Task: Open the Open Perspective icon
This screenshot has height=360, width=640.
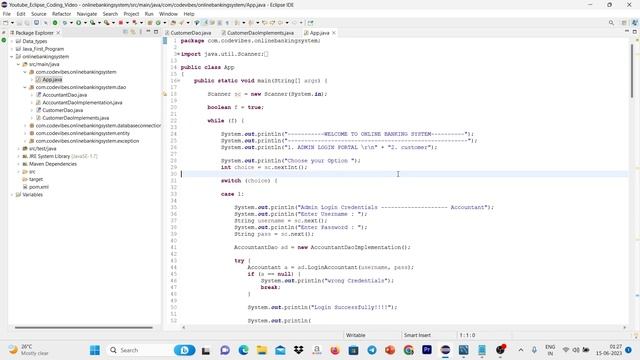Action: click(624, 23)
